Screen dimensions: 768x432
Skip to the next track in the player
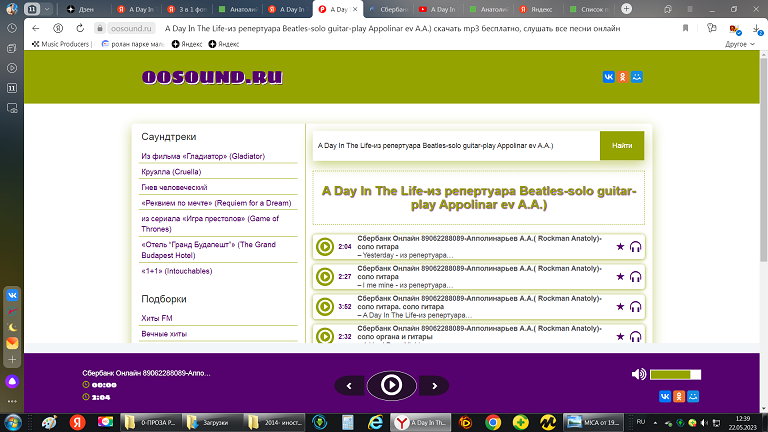pyautogui.click(x=434, y=386)
